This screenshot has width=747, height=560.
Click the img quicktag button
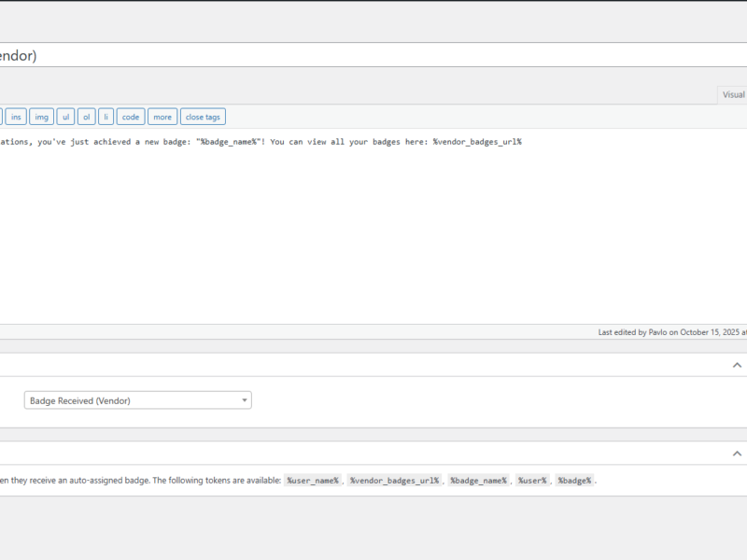[41, 117]
